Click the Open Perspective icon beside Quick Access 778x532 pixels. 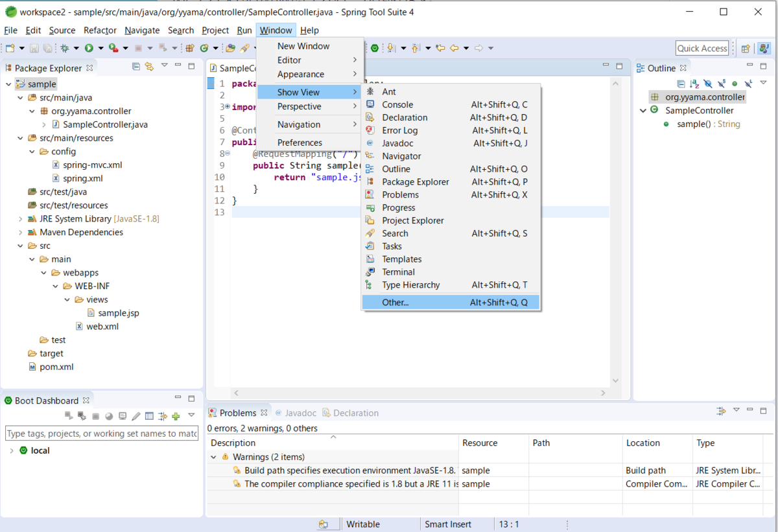[x=746, y=48]
